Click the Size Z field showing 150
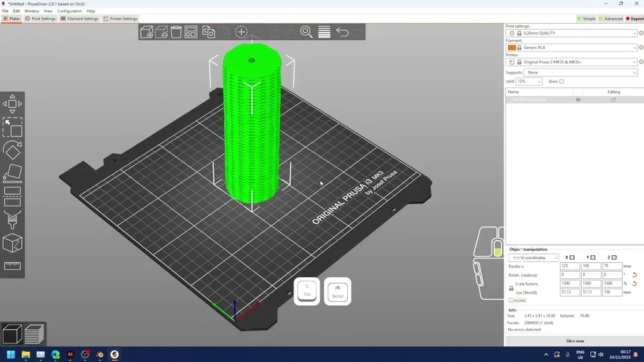Viewport: 644px width, 362px height. pyautogui.click(x=612, y=293)
